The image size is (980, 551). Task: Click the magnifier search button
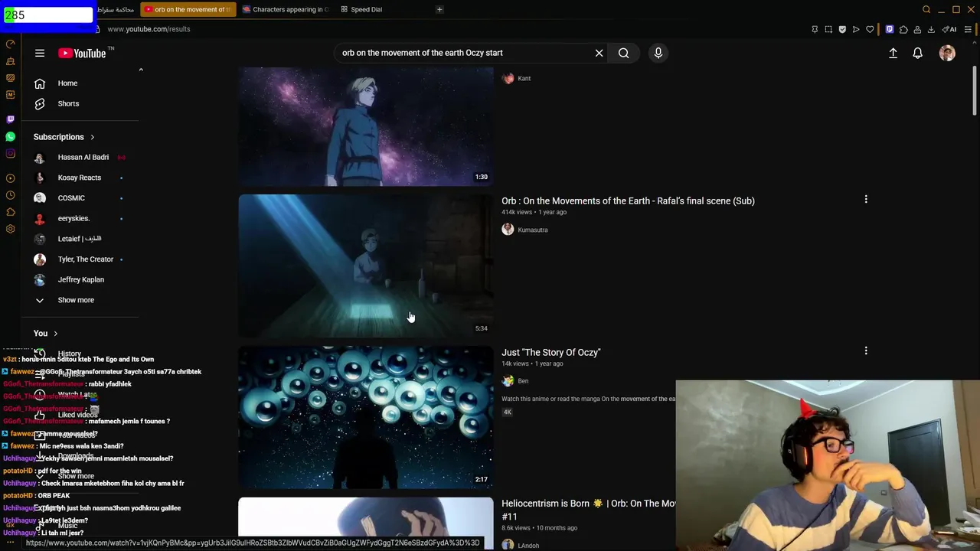pos(623,53)
